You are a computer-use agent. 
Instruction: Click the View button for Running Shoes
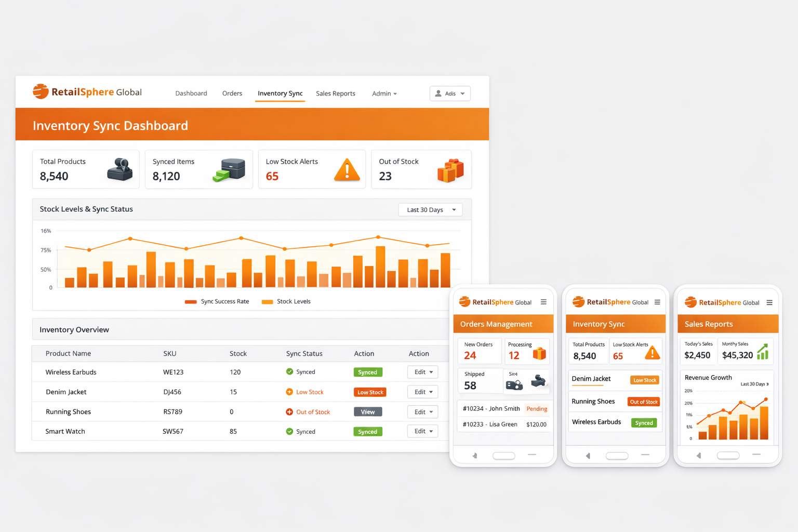[x=368, y=412]
